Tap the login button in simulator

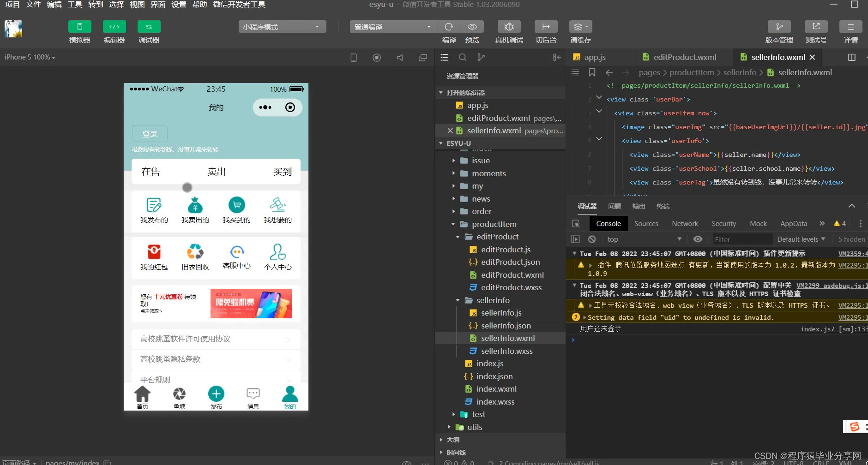point(150,134)
